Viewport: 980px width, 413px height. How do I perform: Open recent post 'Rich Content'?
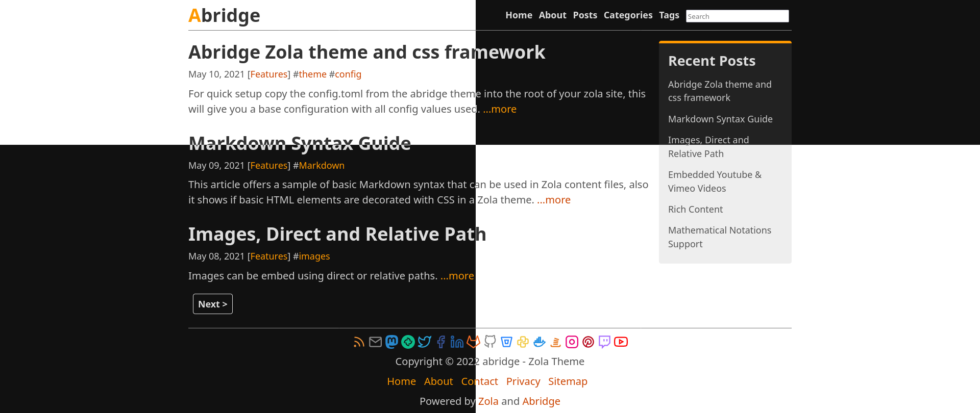[695, 210]
